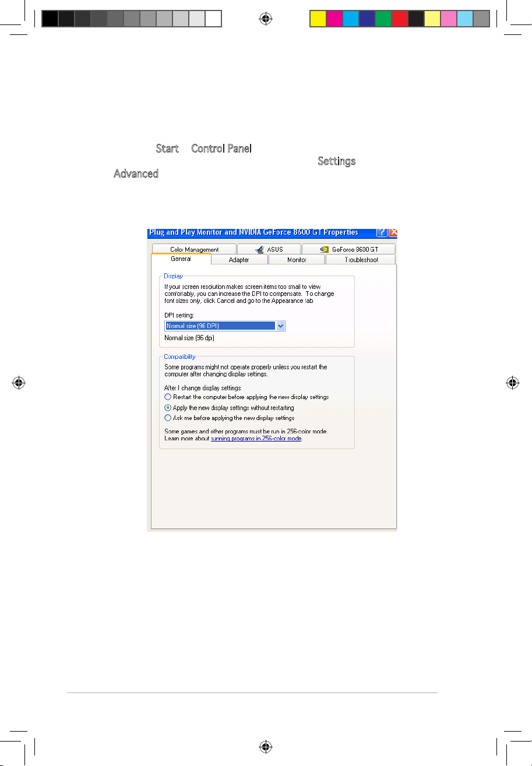Click the question mark Help button
This screenshot has width=532, height=766.
(x=382, y=232)
